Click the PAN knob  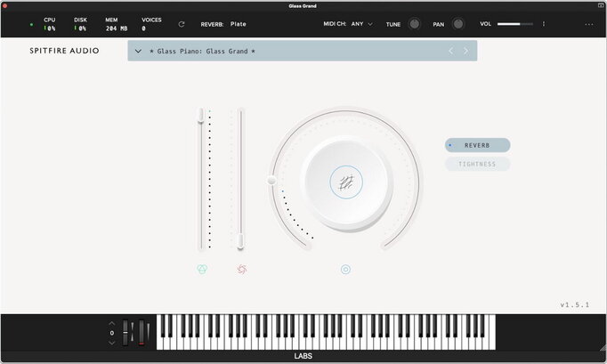click(x=458, y=24)
